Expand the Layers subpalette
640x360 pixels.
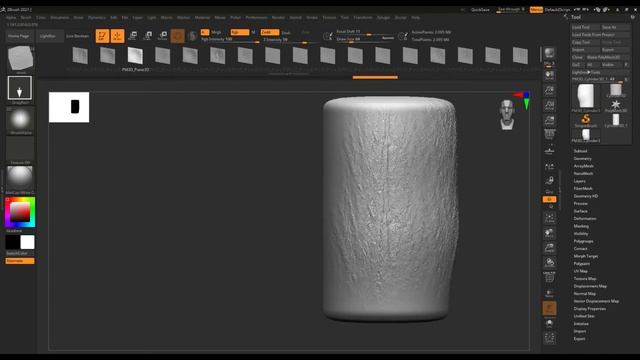(x=580, y=181)
